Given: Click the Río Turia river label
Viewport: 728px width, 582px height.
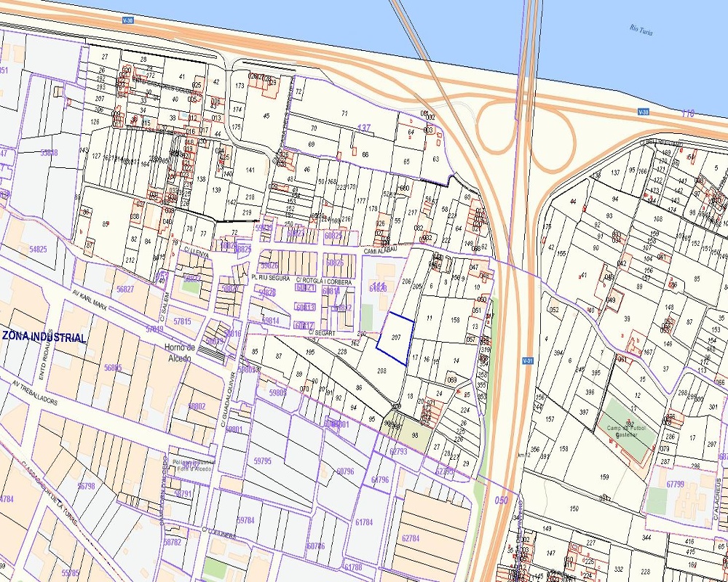Looking at the screenshot, I should pos(643,29).
